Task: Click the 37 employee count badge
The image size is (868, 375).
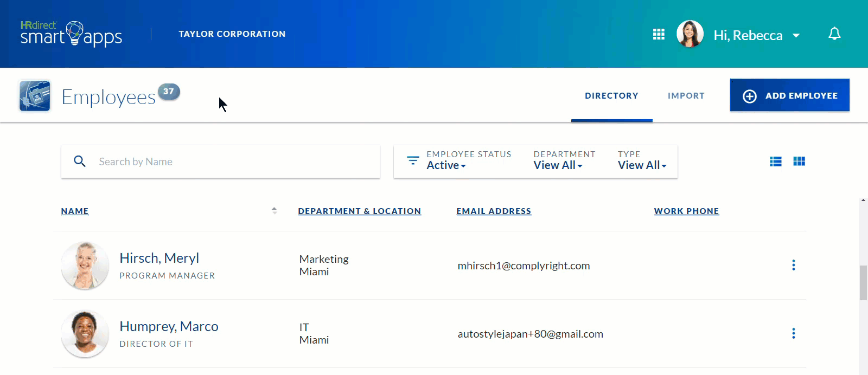Action: [x=169, y=92]
